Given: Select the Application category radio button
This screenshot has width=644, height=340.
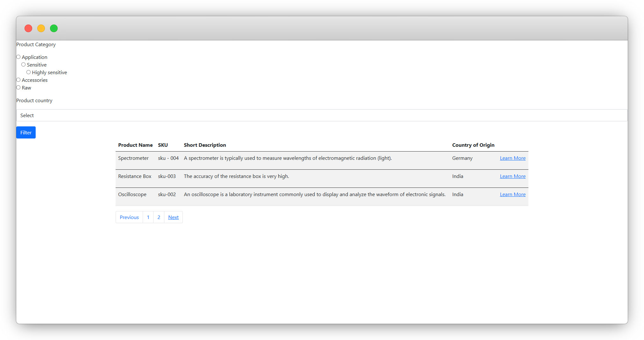Looking at the screenshot, I should click(18, 57).
